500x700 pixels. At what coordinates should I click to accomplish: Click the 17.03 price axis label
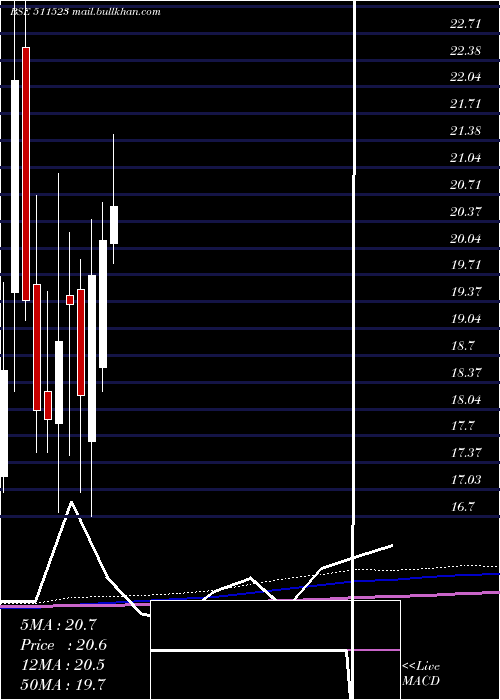(x=466, y=480)
